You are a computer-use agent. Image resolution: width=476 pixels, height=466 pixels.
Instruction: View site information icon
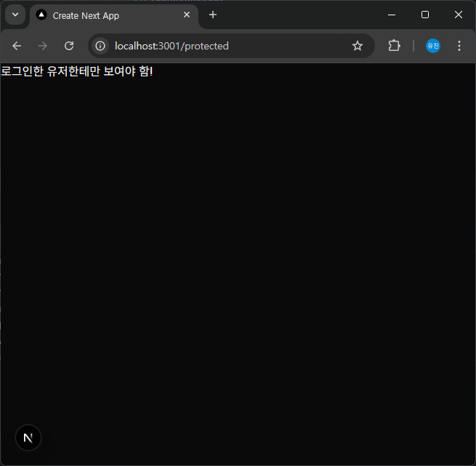click(x=100, y=46)
